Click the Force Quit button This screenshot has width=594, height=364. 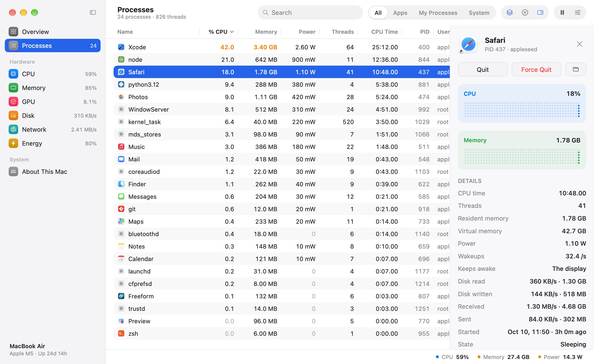pyautogui.click(x=536, y=69)
